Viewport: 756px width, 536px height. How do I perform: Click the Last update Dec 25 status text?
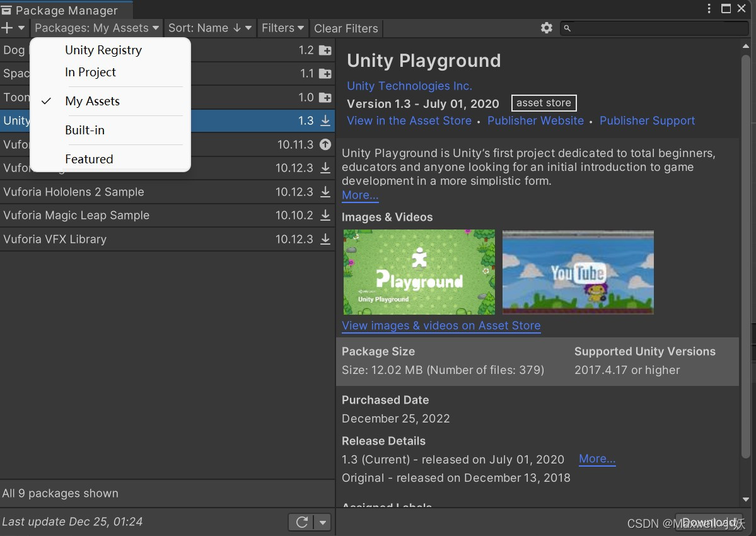[x=73, y=521]
